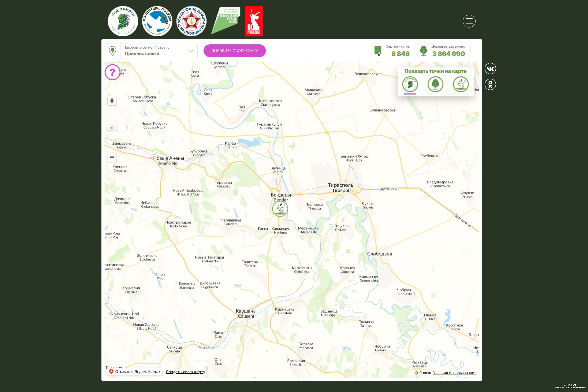Viewport: 588px width, 392px height.
Task: Open map in Яндекс.Картах
Action: (x=135, y=371)
